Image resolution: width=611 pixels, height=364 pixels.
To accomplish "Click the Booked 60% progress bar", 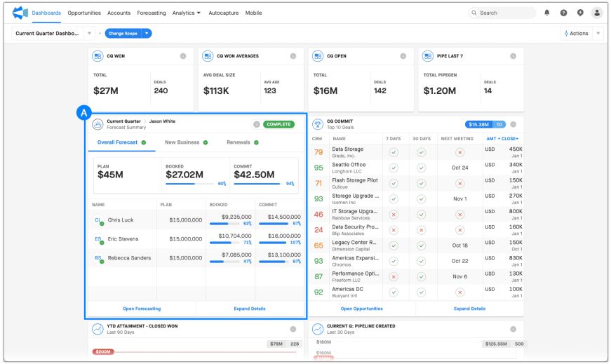I will point(190,184).
